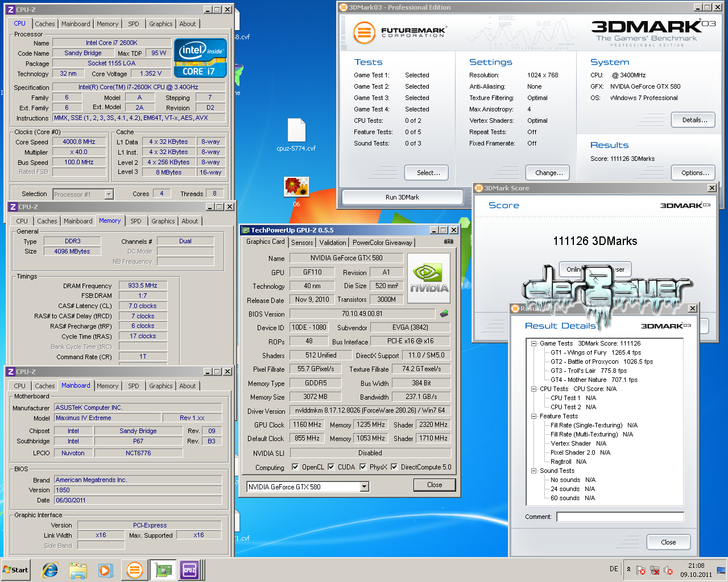Collapse the CPU Tests tree node
This screenshot has height=582, width=728.
click(534, 389)
